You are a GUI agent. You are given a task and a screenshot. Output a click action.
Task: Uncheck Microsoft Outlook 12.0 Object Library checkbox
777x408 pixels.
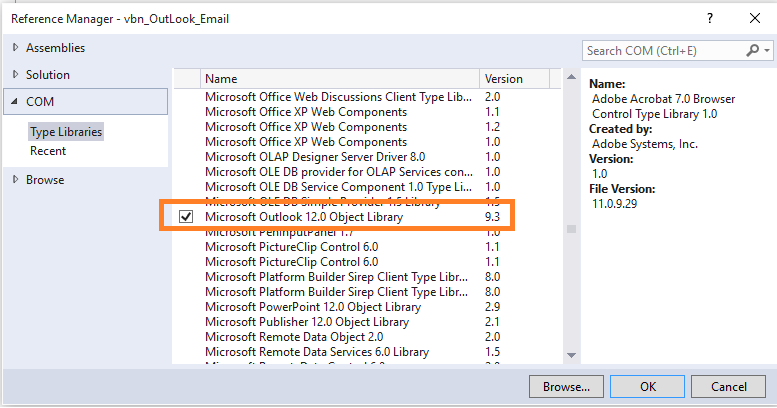point(186,217)
